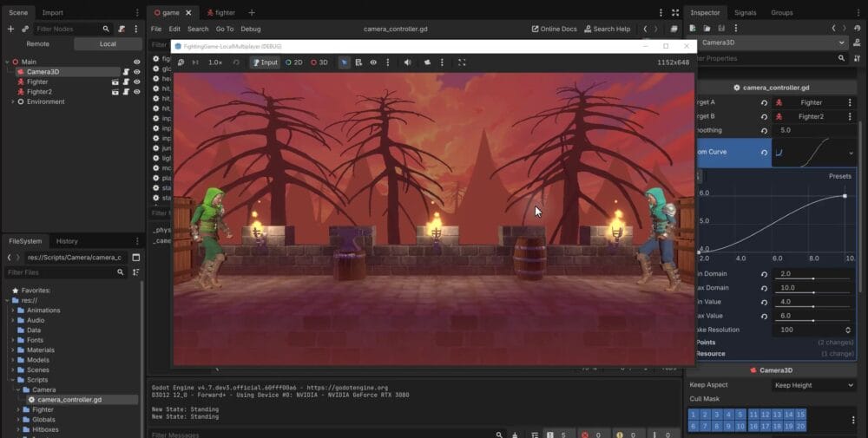Expand the Environment node
868x438 pixels.
[13, 101]
